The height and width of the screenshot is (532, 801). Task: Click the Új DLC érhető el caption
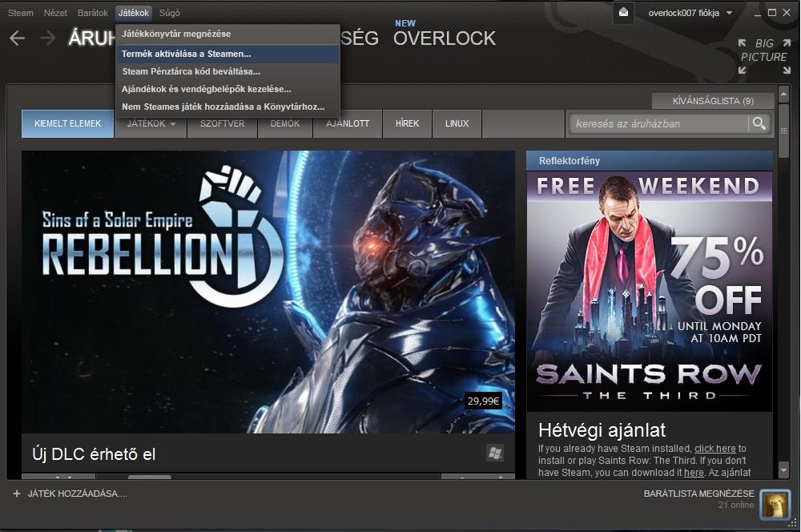coord(94,453)
